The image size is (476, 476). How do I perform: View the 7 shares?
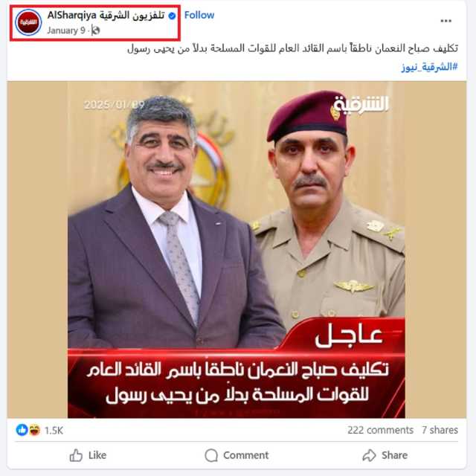(x=440, y=430)
